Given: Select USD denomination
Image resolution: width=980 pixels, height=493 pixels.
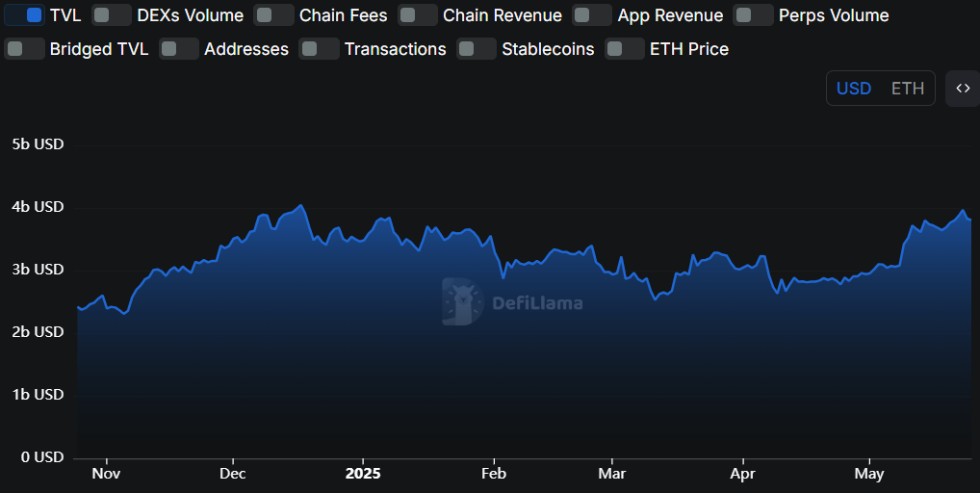Looking at the screenshot, I should (x=853, y=89).
